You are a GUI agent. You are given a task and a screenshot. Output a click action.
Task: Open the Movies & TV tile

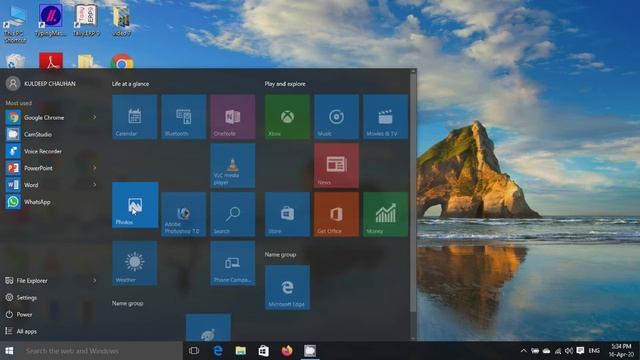385,117
